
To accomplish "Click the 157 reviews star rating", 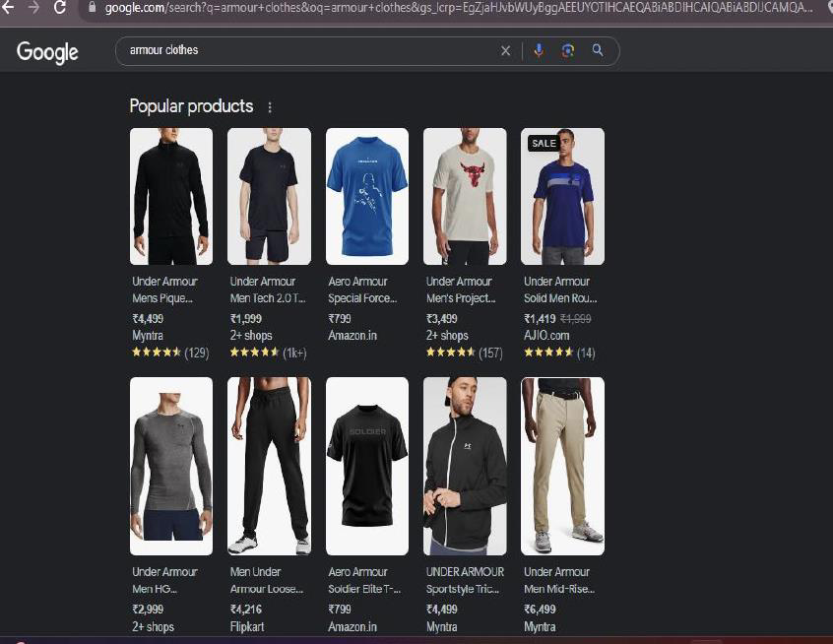I will point(465,353).
